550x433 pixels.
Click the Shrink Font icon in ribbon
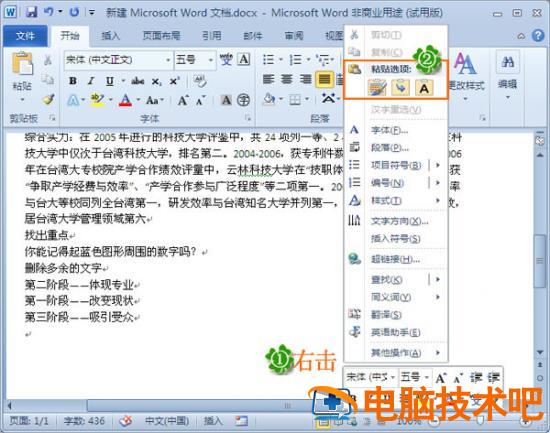point(201,101)
